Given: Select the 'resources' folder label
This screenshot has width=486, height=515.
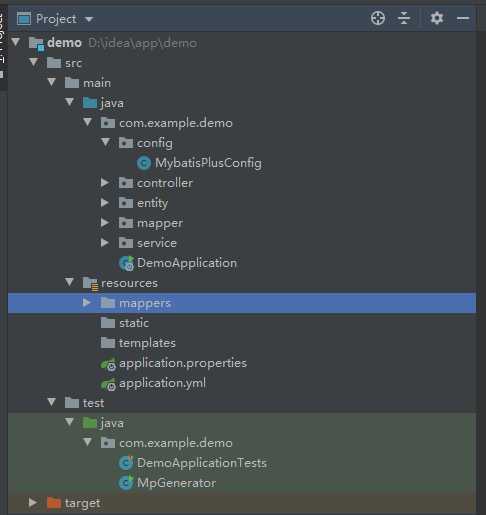Looking at the screenshot, I should coord(129,283).
